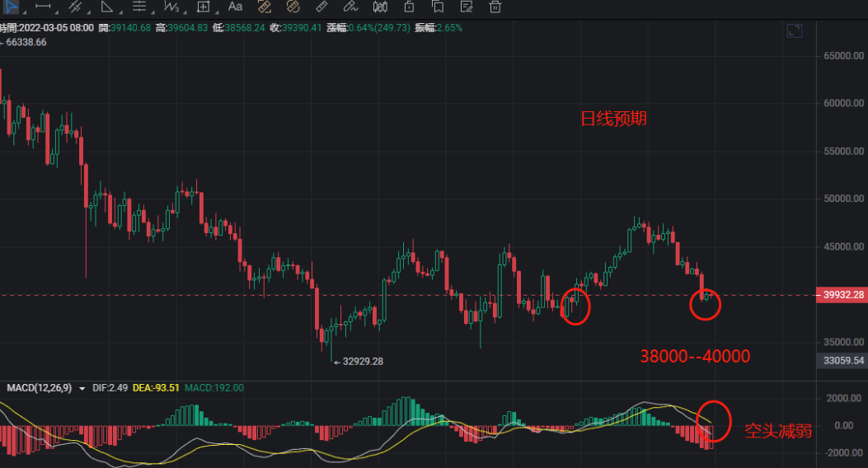Click the fullscreen expand chart button

pyautogui.click(x=795, y=30)
